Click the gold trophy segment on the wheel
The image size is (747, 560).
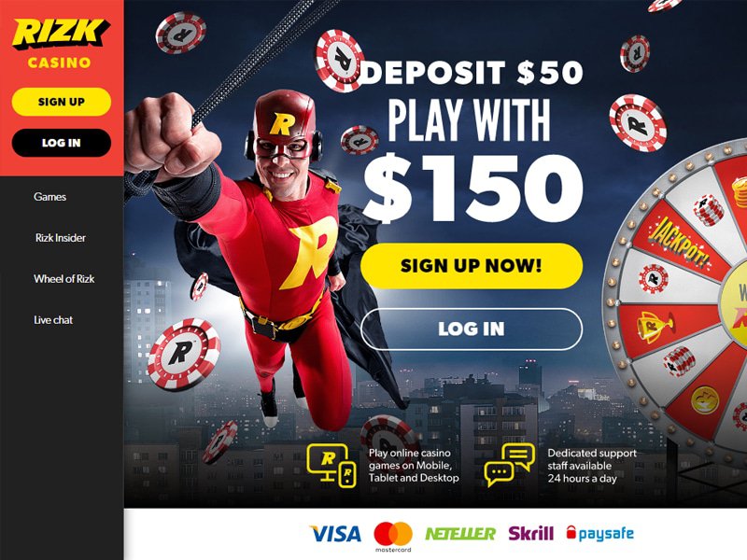point(656,326)
